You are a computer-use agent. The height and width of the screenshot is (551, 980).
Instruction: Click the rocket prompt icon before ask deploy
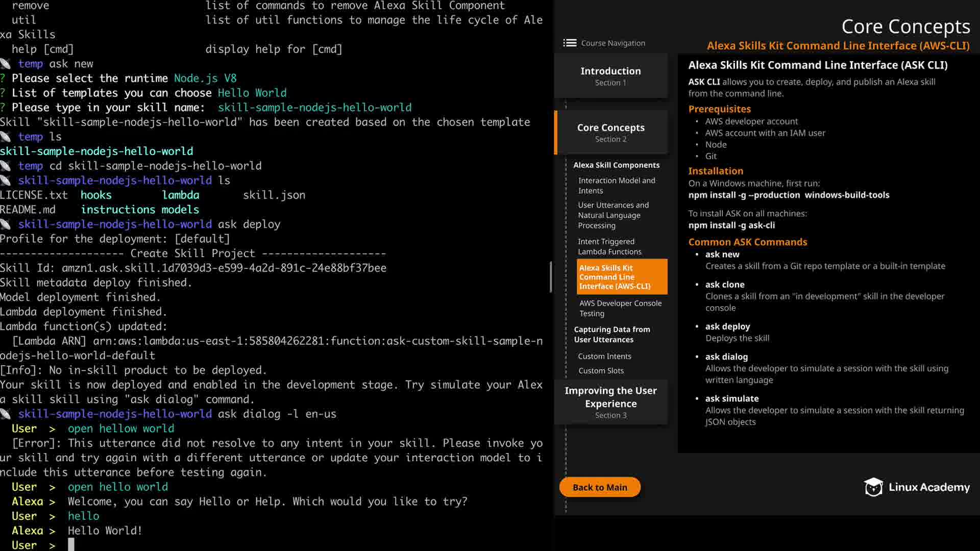pos(6,224)
